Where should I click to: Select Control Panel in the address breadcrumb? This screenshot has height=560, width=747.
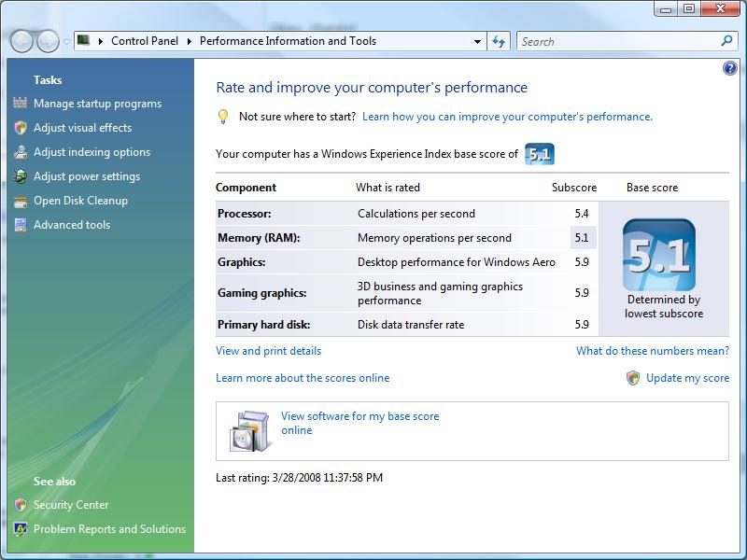point(145,41)
